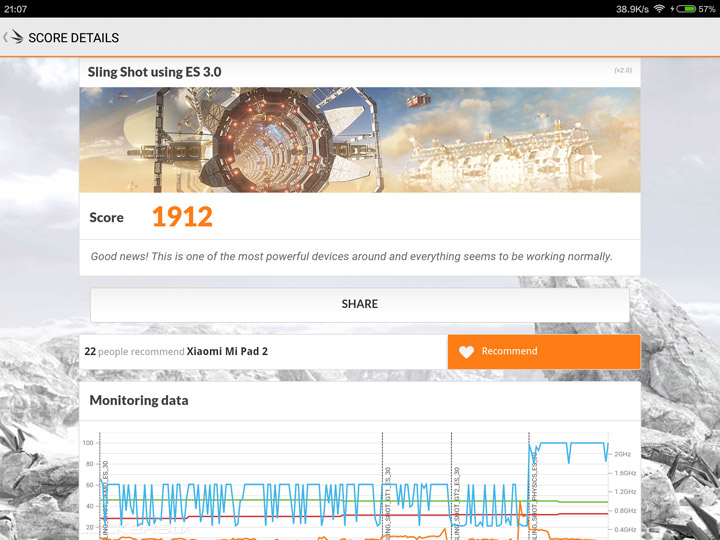720x540 pixels.
Task: Tap the Sling Shot using ES 3.0 title
Action: tap(154, 72)
